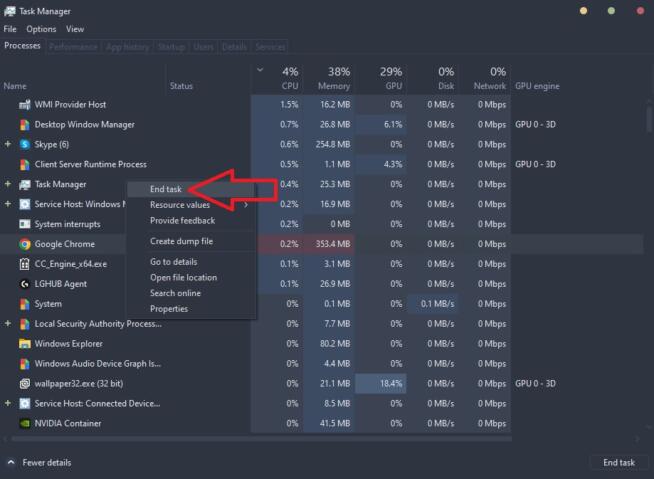Screen dimensions: 654x479
Task: Expand the Local Security Authority Process group
Action: click(8, 323)
